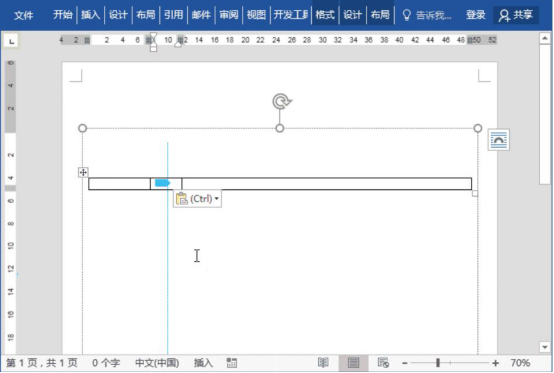Switch to the 邮件 ribbon tab
Screen dimensions: 554x373
(201, 15)
